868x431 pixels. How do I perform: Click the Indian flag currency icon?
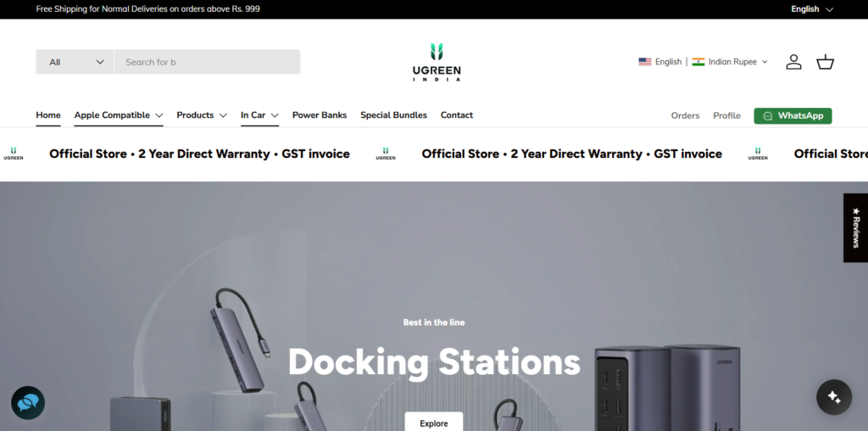[x=698, y=61]
